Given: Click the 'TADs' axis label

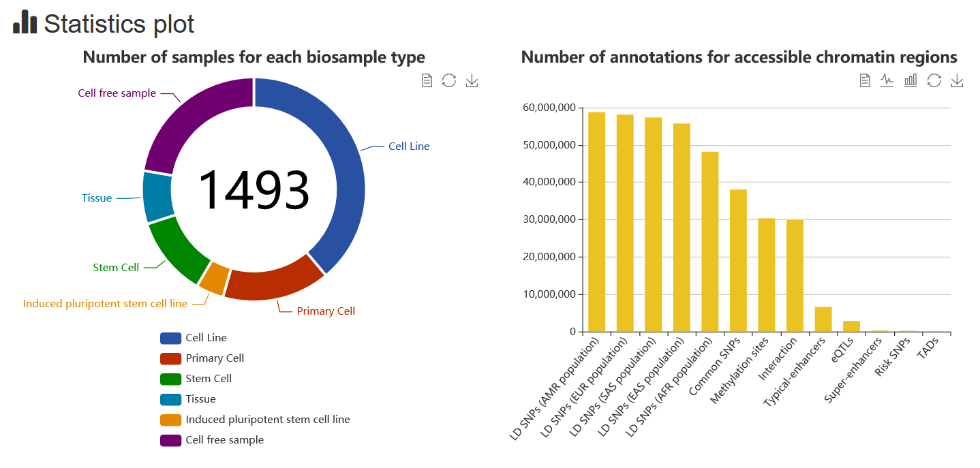Looking at the screenshot, I should [929, 349].
